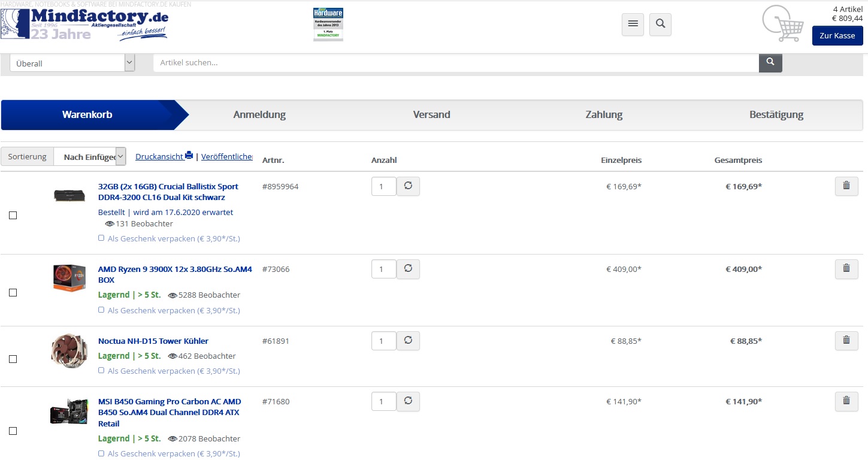Open MSI B450 Gaming Pro Carbon link
868x460 pixels.
pos(170,412)
